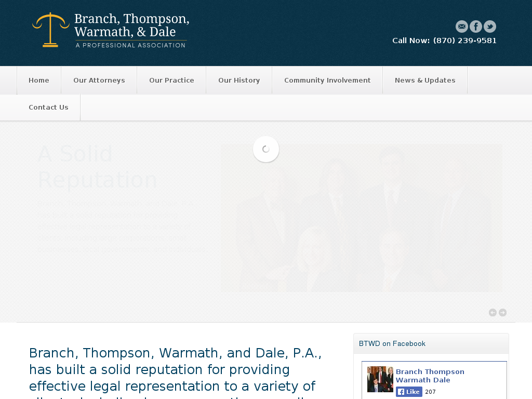Open the Contact Us menu item

[x=48, y=107]
